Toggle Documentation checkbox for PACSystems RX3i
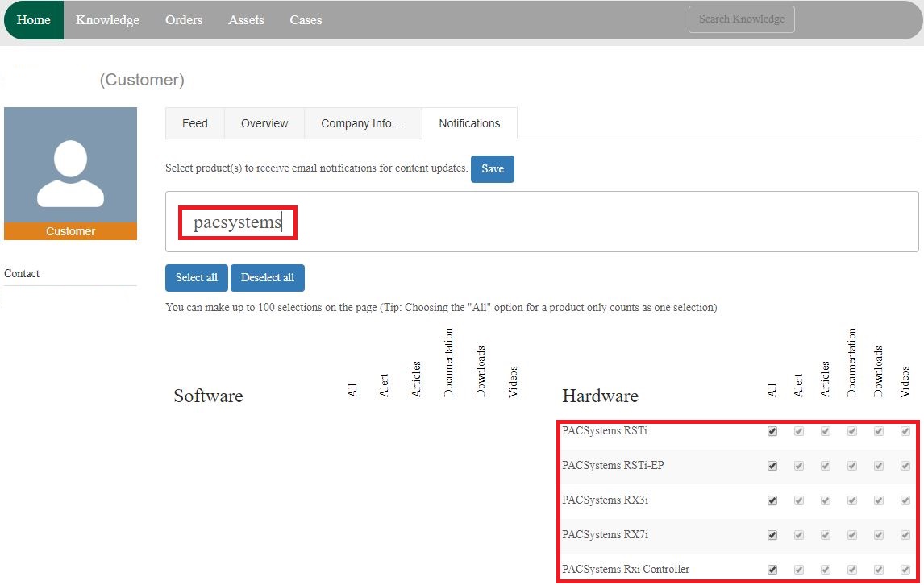 click(852, 500)
